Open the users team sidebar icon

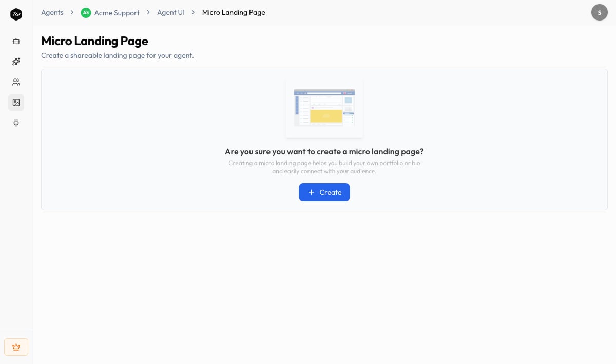[x=16, y=82]
